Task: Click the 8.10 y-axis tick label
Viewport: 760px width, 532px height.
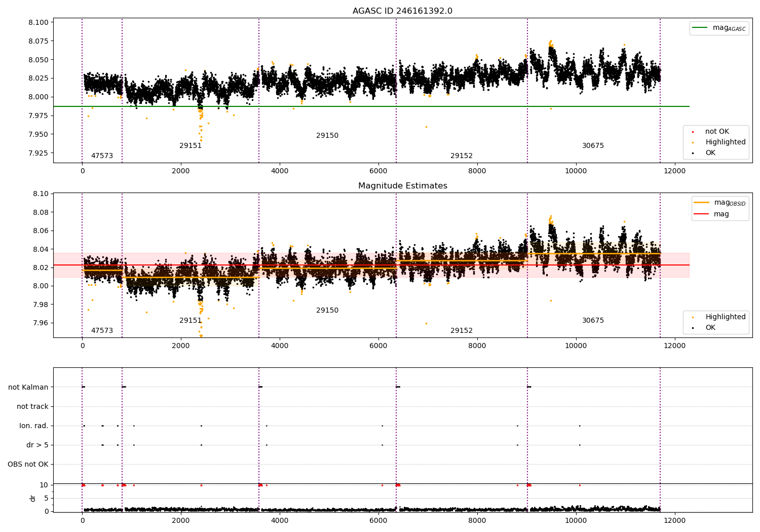Action: (x=40, y=194)
